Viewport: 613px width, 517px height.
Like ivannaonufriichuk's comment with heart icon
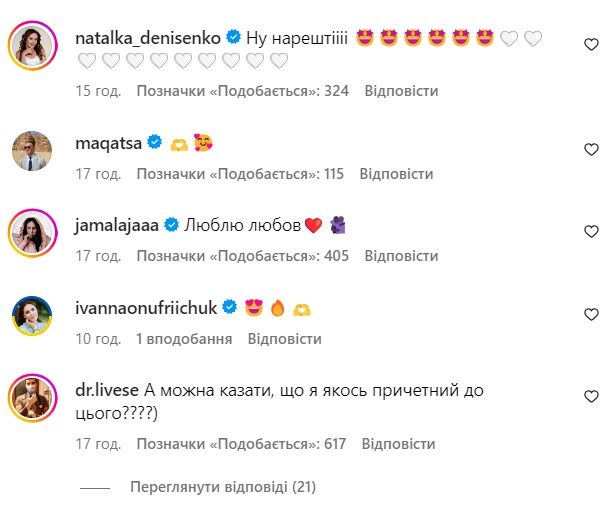[x=591, y=314]
